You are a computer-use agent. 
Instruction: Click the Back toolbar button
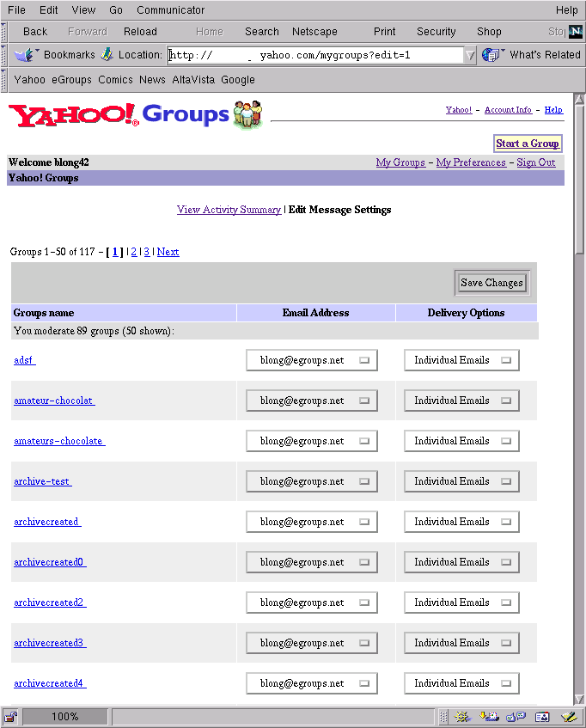pos(35,32)
